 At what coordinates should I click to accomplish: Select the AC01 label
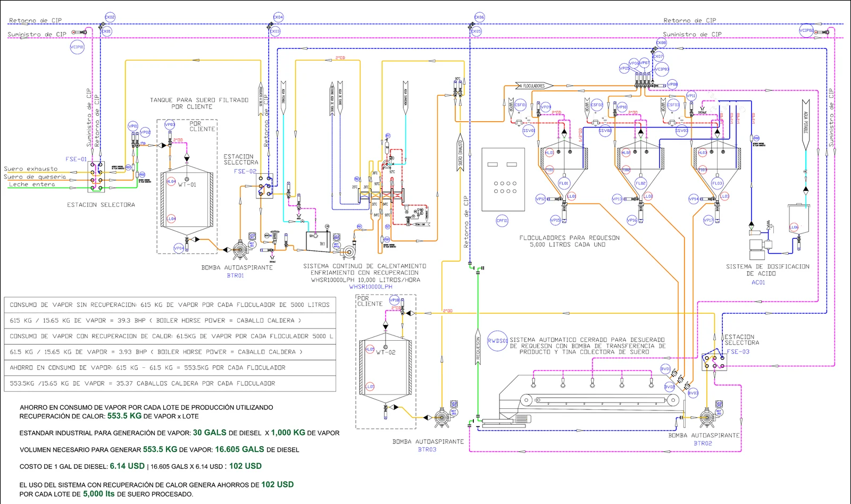[758, 282]
